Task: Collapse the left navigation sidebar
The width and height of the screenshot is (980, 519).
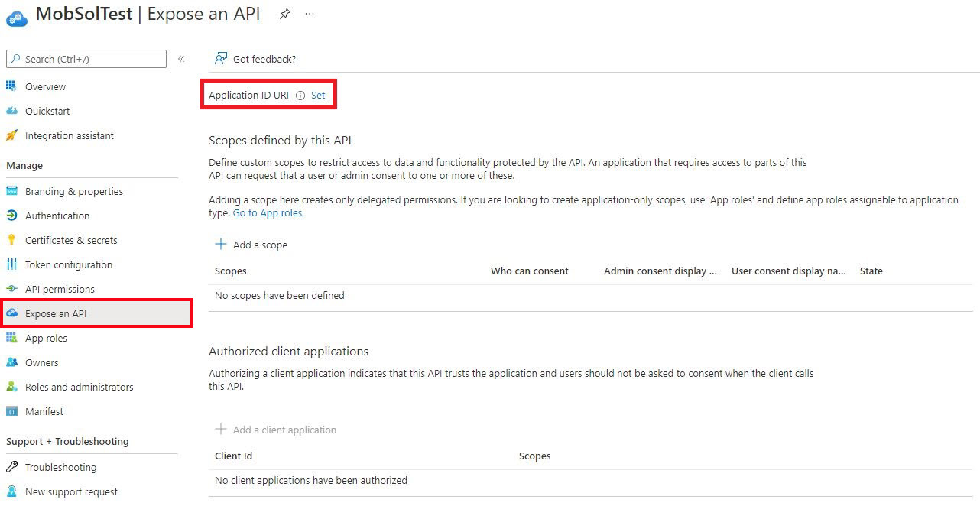Action: pos(181,59)
